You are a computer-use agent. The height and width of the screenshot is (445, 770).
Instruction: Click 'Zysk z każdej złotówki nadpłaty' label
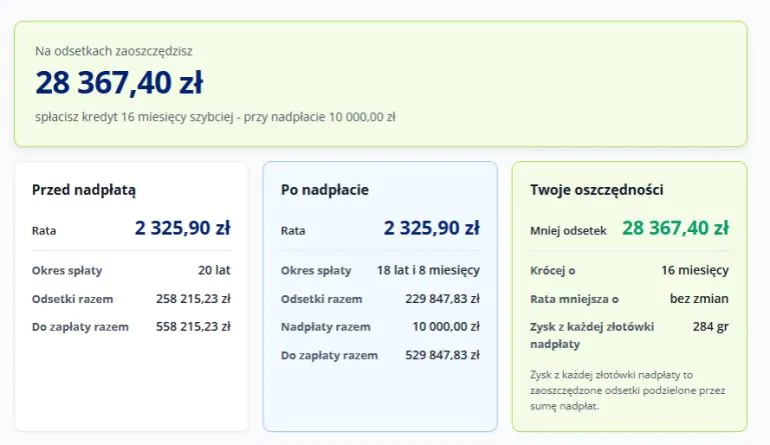pyautogui.click(x=592, y=335)
